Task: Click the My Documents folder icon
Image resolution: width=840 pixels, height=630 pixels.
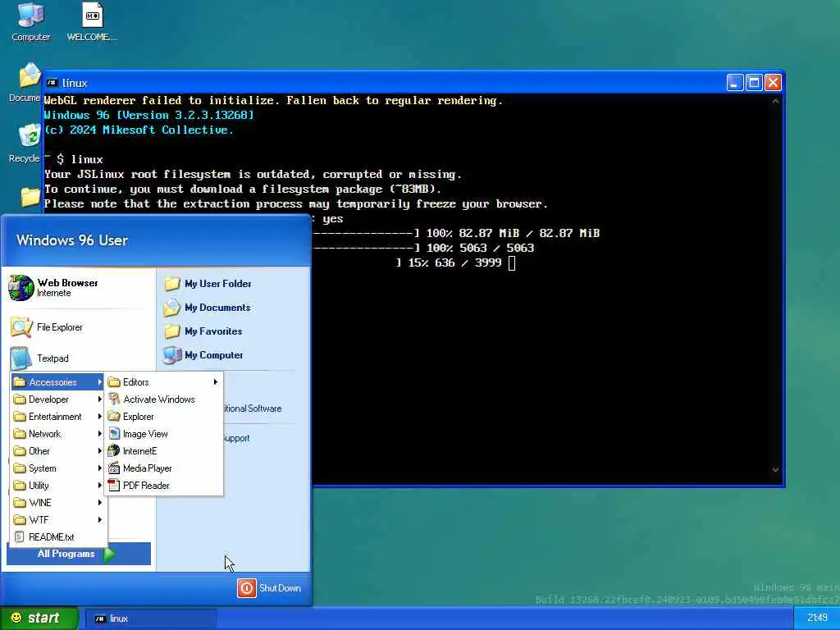Action: pyautogui.click(x=172, y=308)
